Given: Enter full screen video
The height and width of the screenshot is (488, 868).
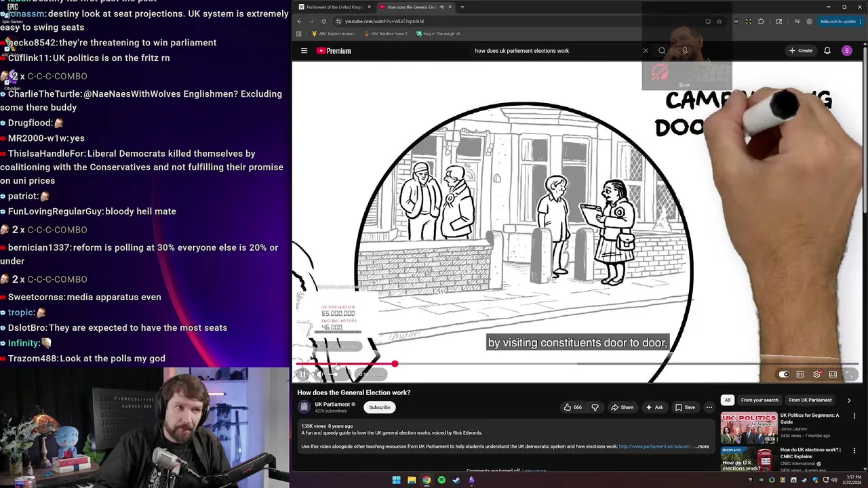Looking at the screenshot, I should (849, 374).
